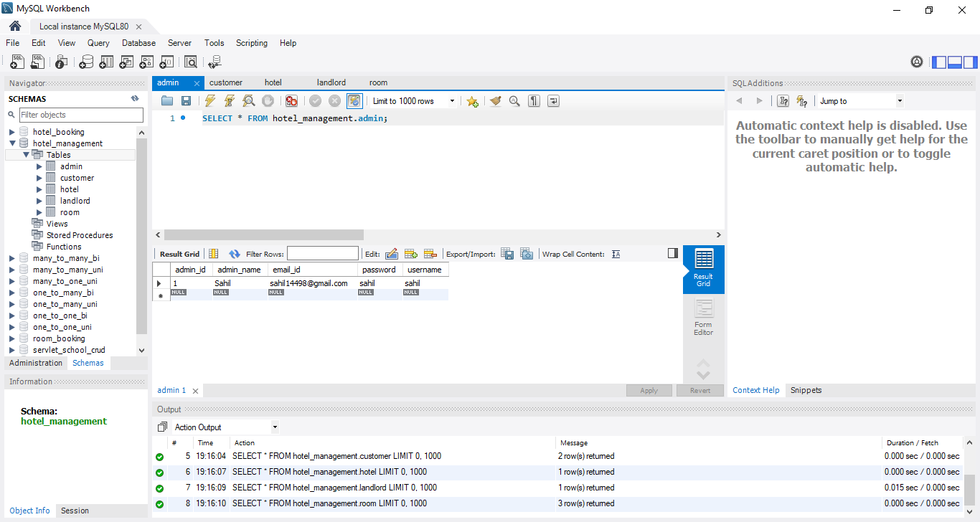Toggle the auto-commit mode button
This screenshot has width=980, height=522.
354,101
